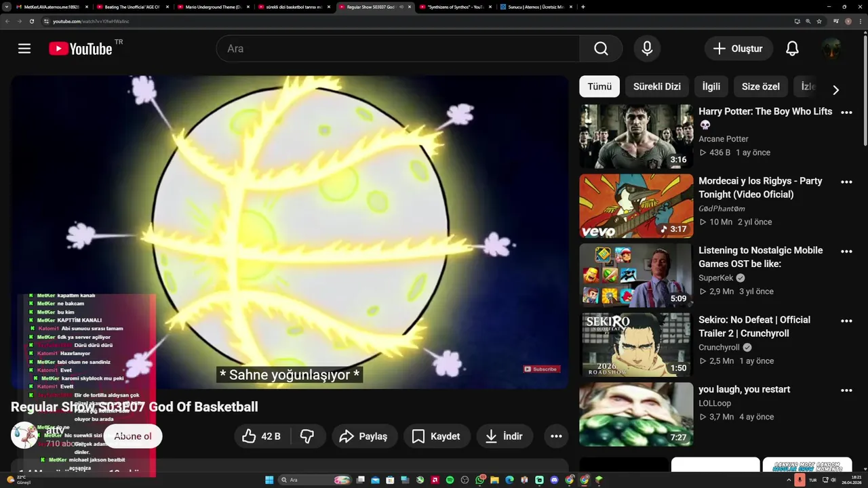Open the more actions ellipsis under video
868x488 pixels.
(556, 436)
